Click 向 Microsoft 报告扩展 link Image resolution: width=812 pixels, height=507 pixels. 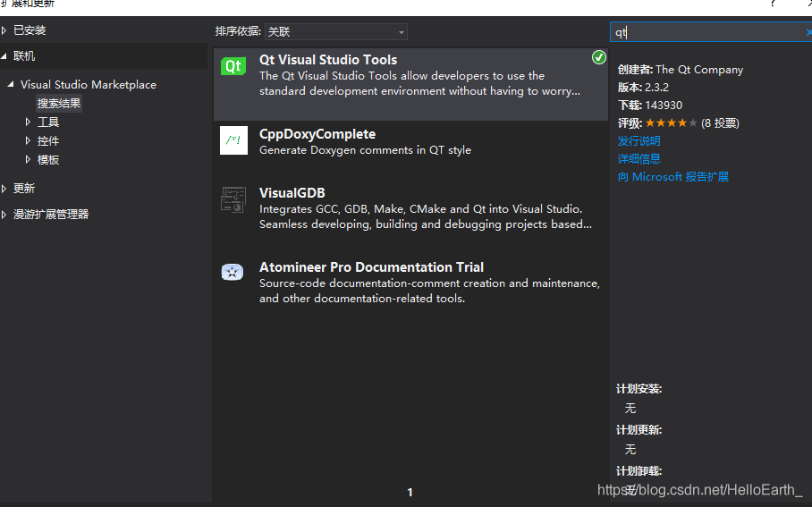pos(673,176)
